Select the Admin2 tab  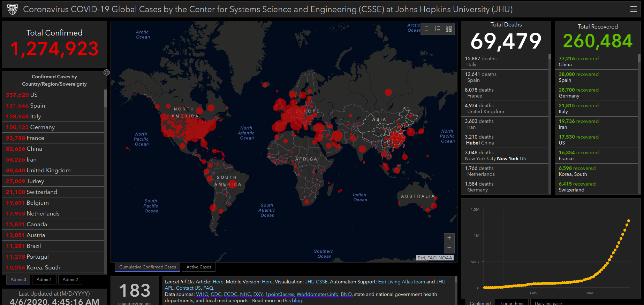pos(70,280)
